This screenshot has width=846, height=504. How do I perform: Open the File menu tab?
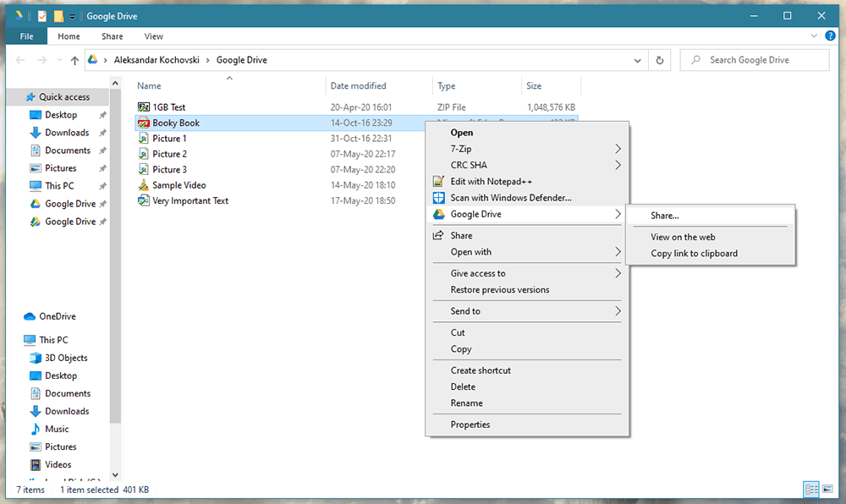(26, 36)
